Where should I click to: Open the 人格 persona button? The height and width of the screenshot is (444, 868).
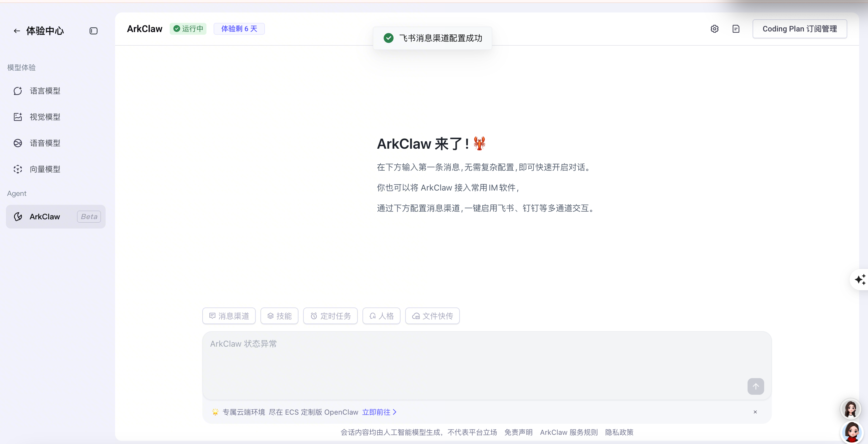pyautogui.click(x=381, y=316)
